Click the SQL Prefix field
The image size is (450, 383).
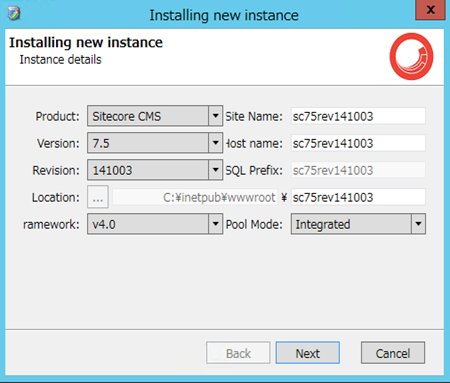coord(358,170)
